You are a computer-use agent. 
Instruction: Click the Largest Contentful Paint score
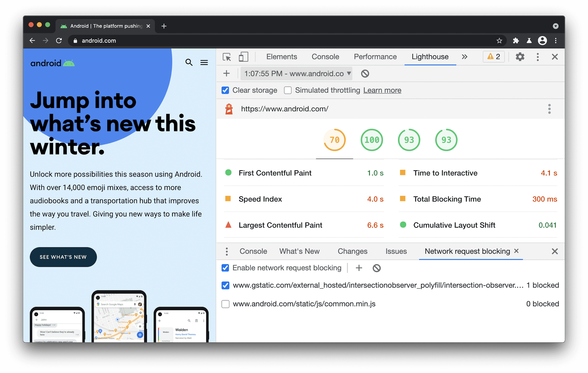[376, 225]
